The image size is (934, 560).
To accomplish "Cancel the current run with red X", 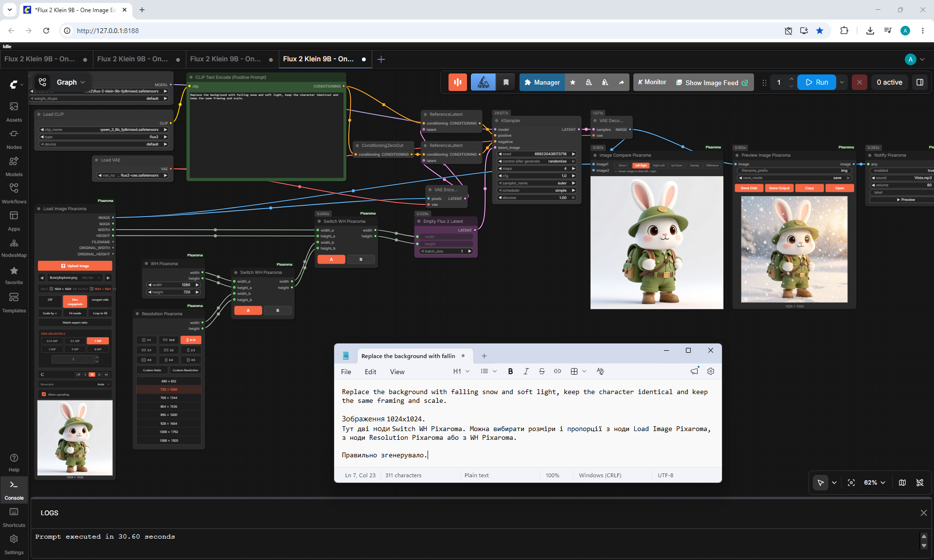I will [x=860, y=82].
